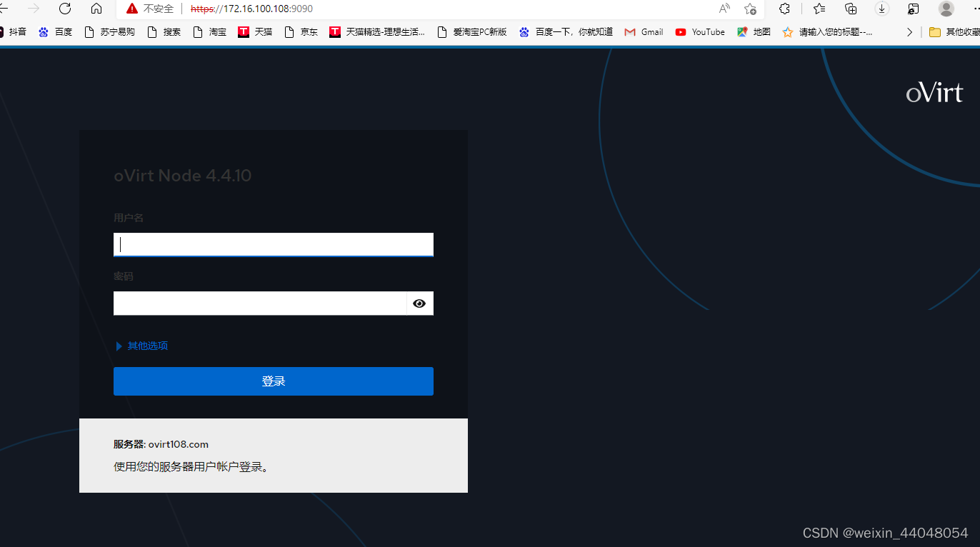Open the browser downloads icon

click(x=881, y=9)
